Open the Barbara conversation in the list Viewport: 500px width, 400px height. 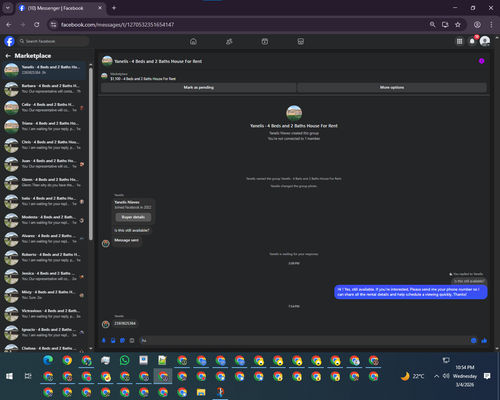pos(44,89)
